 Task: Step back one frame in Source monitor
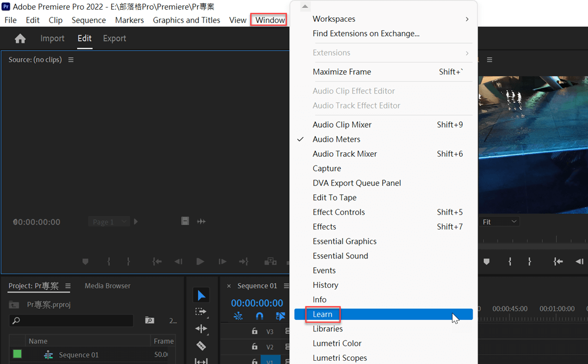(179, 261)
